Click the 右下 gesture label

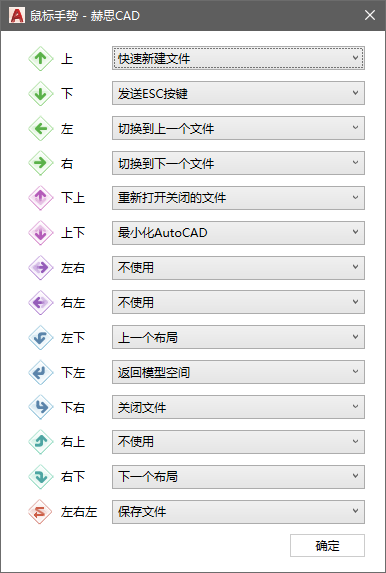click(73, 477)
